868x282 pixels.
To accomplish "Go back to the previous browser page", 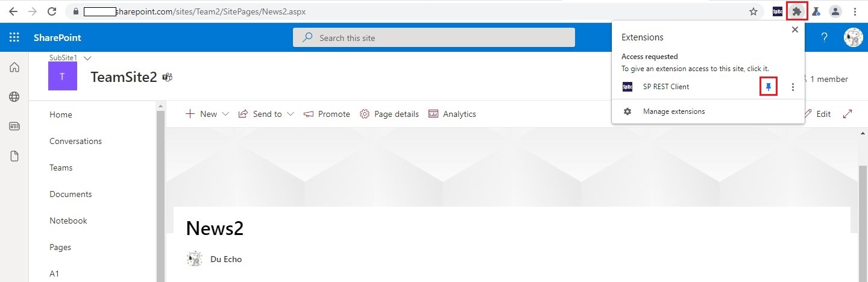I will point(13,11).
